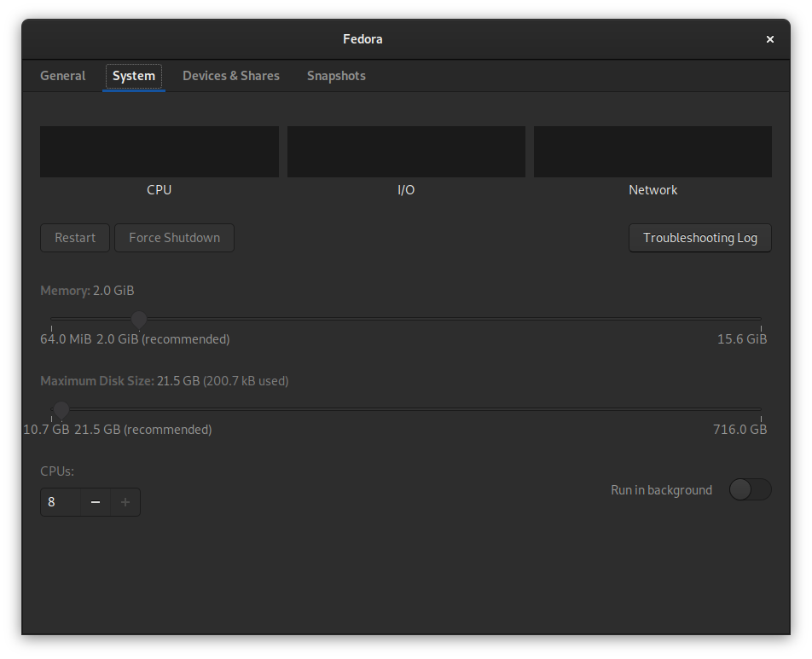The width and height of the screenshot is (812, 659).
Task: Click the Restart button
Action: [x=75, y=238]
